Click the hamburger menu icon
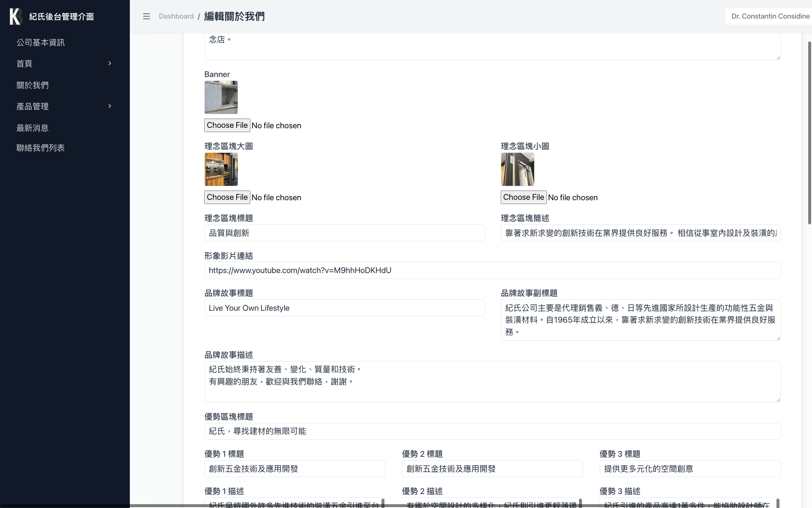 147,16
